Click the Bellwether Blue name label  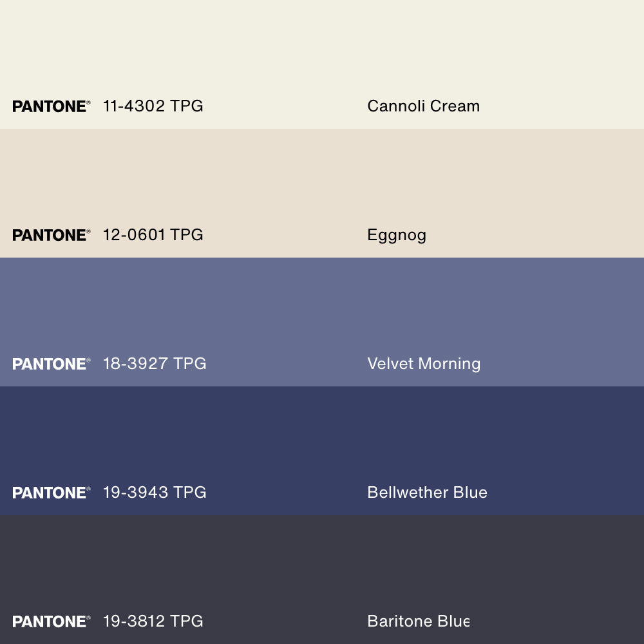tap(427, 493)
